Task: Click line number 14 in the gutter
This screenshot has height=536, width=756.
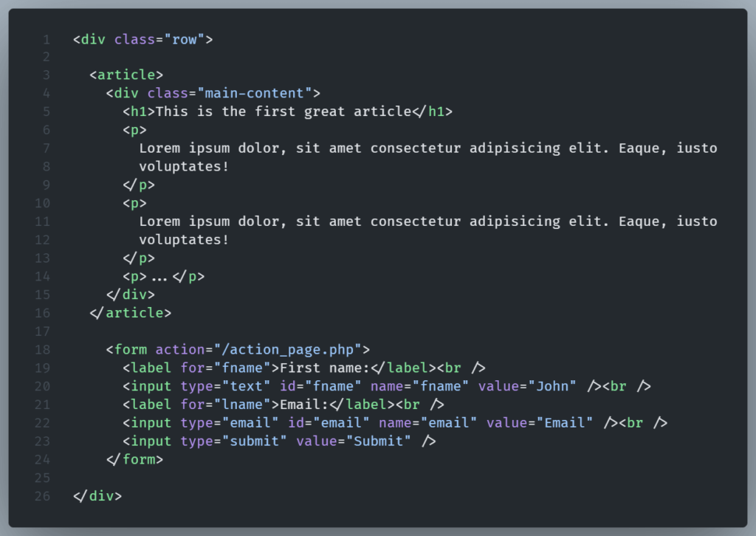Action: (x=43, y=276)
